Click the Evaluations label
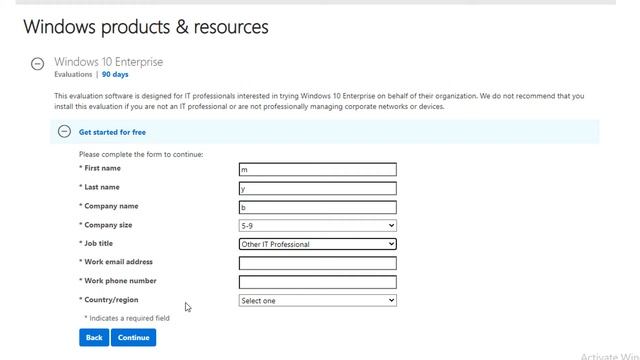The image size is (640, 360). (x=73, y=74)
